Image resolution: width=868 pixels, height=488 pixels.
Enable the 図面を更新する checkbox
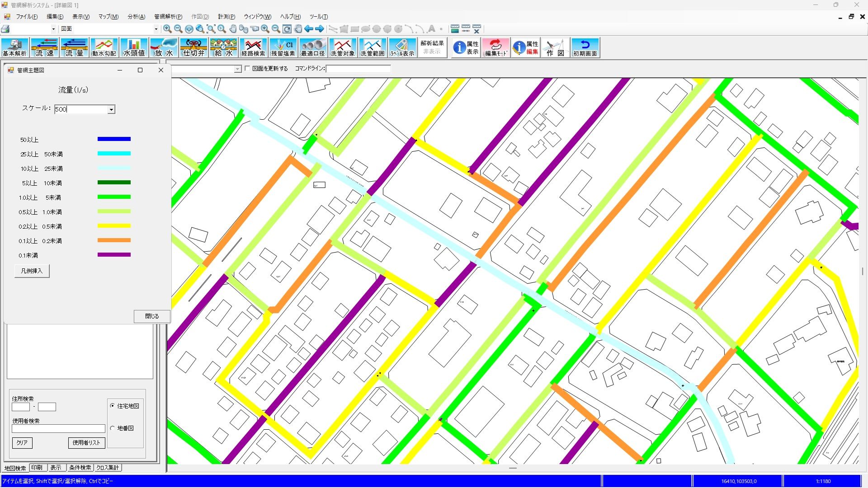coord(247,69)
